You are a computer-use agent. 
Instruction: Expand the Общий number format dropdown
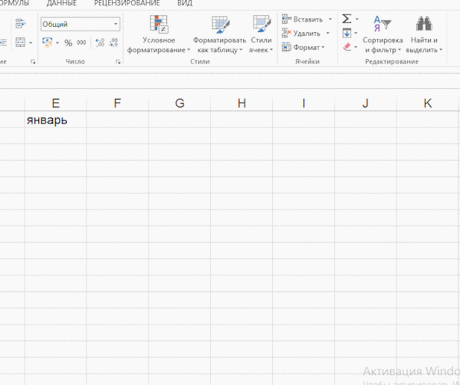pos(115,24)
